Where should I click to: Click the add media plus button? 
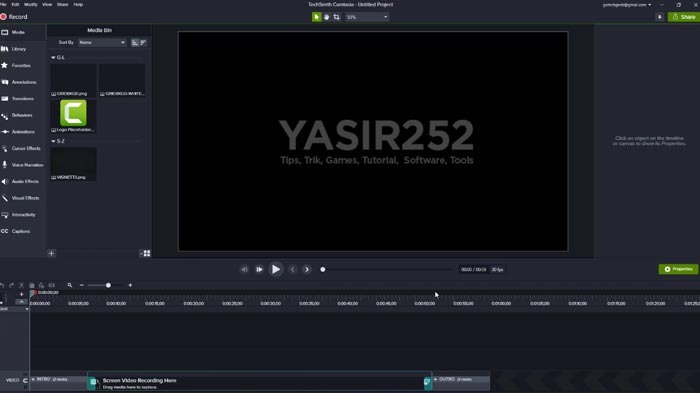tap(51, 253)
